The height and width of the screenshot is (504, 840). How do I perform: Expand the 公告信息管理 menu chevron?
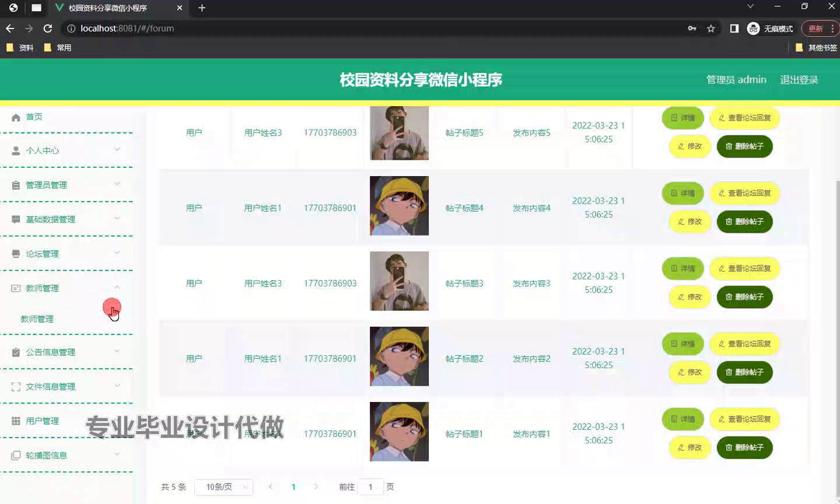(117, 351)
